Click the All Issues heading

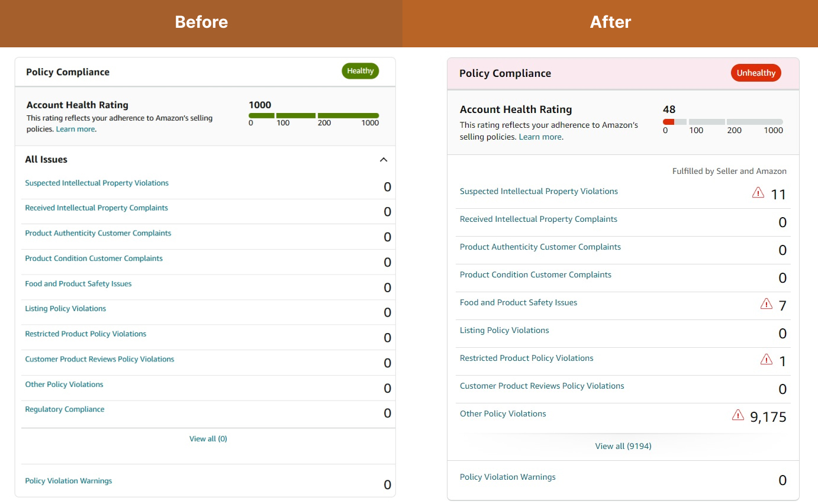(46, 160)
